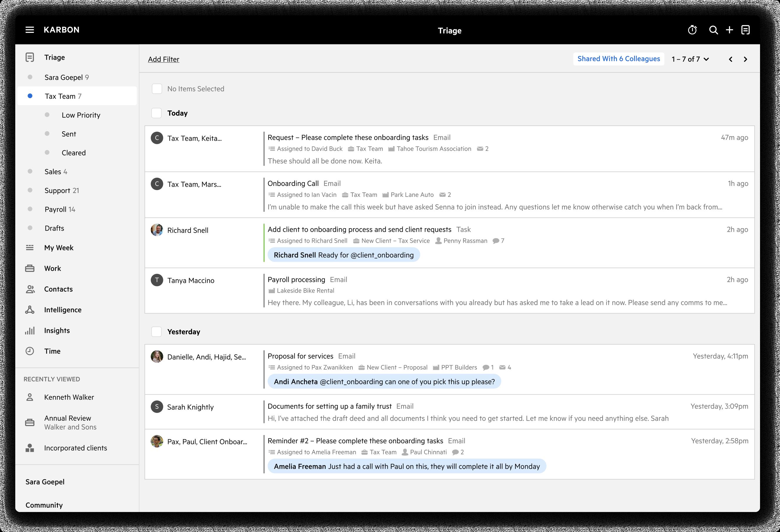780x532 pixels.
Task: Open the hamburger menu next to KARBON
Action: pyautogui.click(x=30, y=30)
